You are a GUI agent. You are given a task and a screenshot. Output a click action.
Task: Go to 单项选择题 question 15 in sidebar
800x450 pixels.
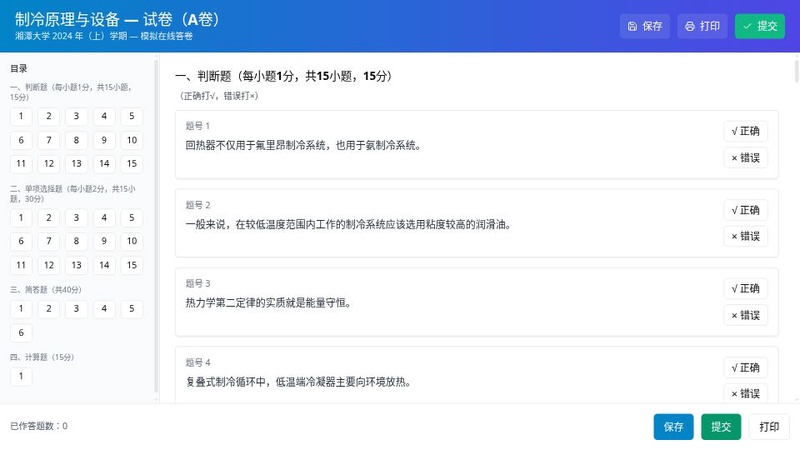[132, 265]
